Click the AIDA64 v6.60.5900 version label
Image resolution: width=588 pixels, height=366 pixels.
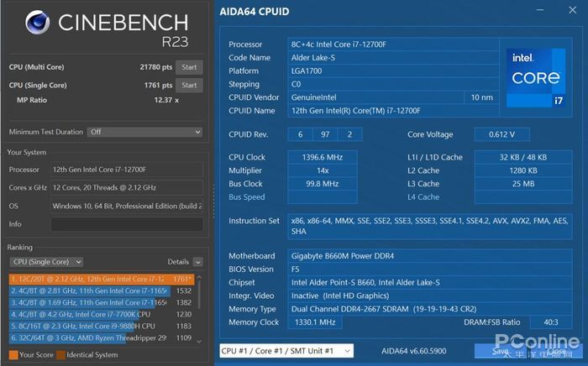coord(413,351)
